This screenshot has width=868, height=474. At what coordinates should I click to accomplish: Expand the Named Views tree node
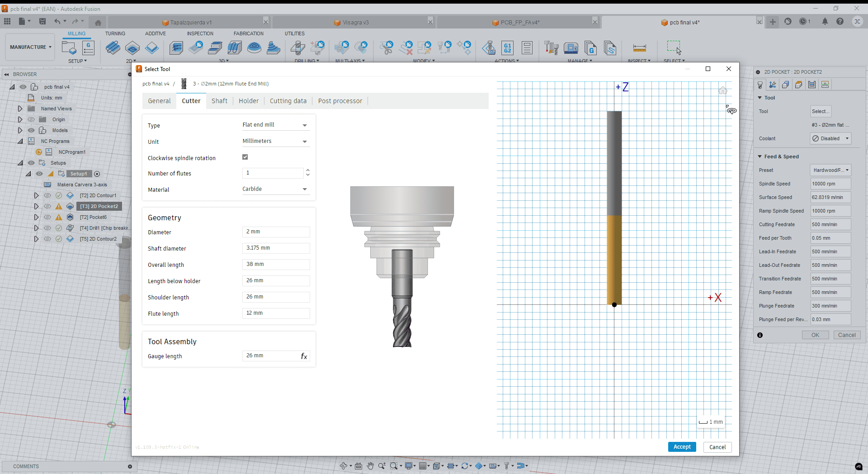coord(20,109)
